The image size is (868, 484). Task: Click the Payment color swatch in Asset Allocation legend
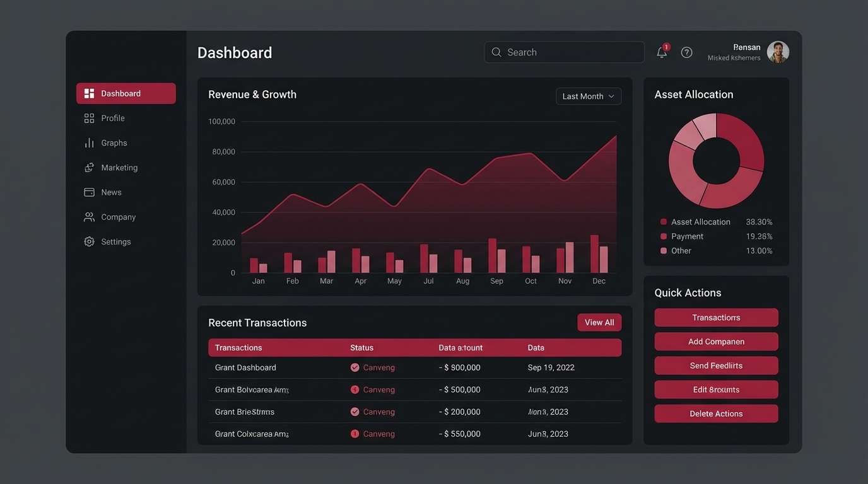coord(662,236)
